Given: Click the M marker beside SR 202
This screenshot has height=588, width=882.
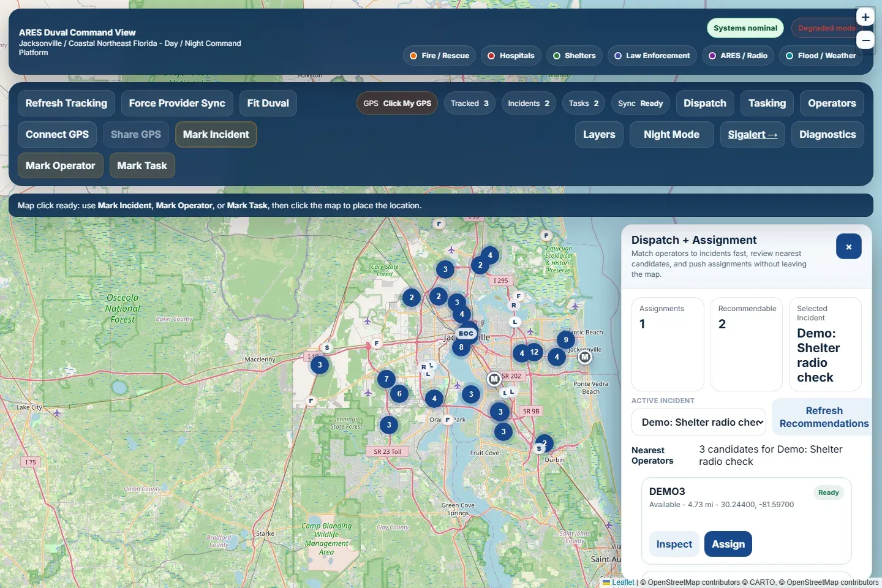Looking at the screenshot, I should pyautogui.click(x=494, y=379).
